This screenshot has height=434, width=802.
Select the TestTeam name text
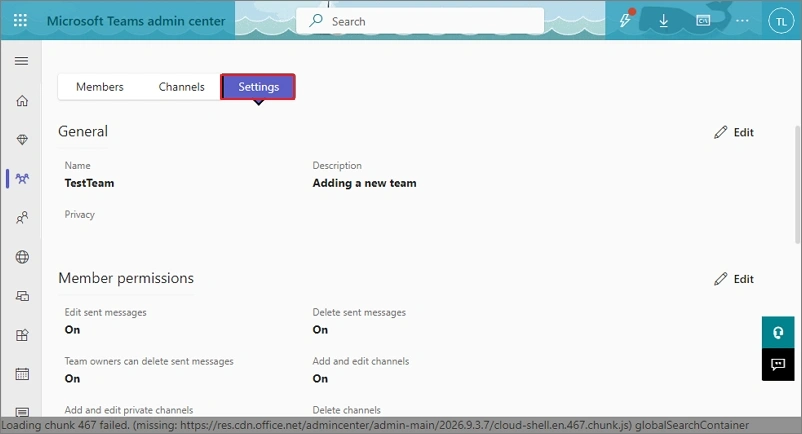click(x=90, y=183)
